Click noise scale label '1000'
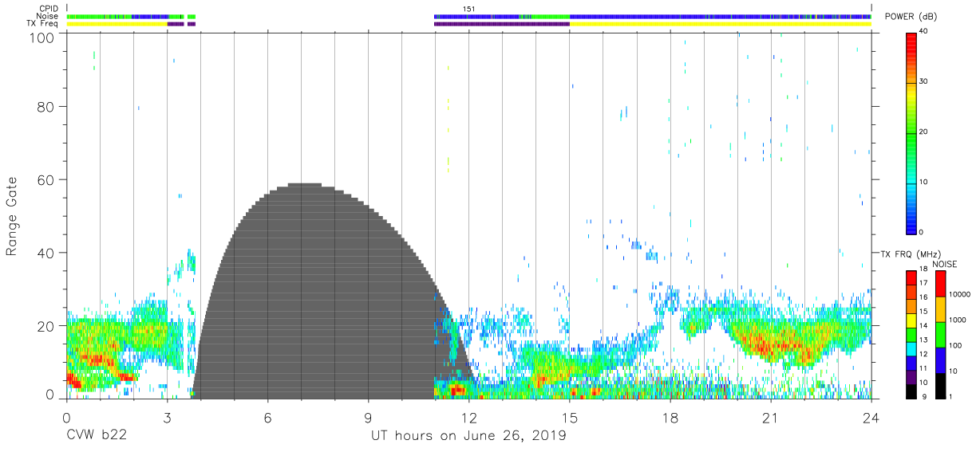 958,320
